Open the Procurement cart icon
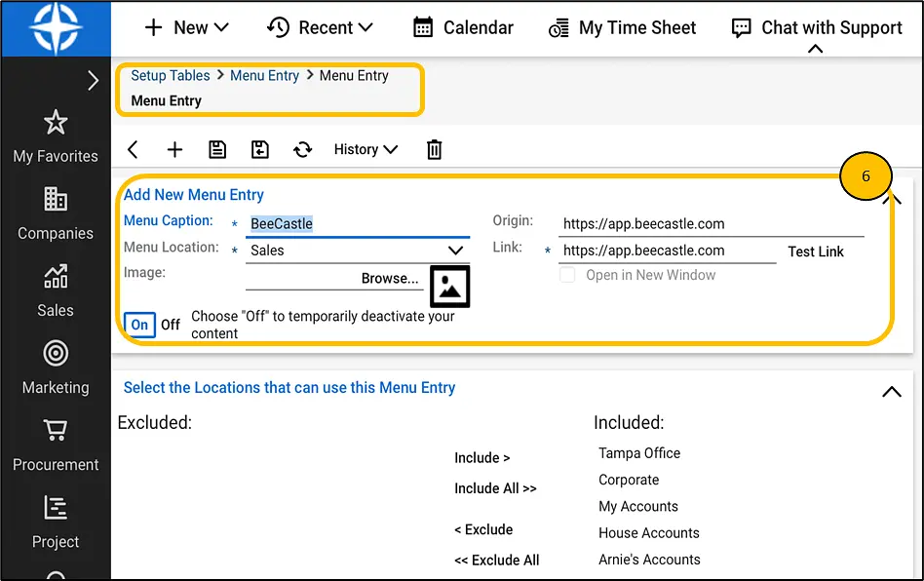 [x=56, y=430]
